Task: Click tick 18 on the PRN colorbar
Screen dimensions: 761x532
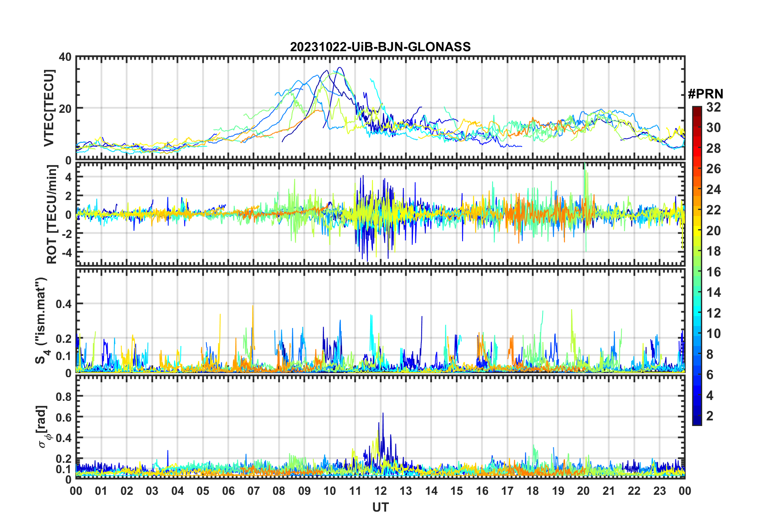Action: pyautogui.click(x=713, y=251)
